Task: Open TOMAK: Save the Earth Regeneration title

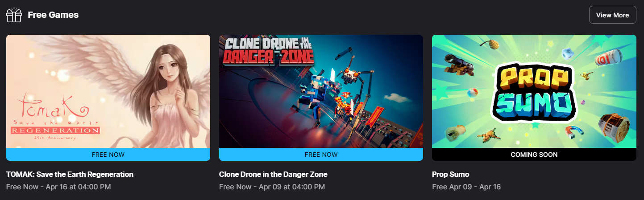Action: tap(70, 174)
